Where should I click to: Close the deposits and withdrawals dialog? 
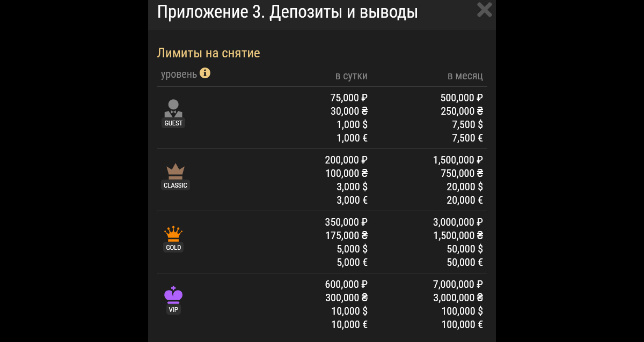pos(484,10)
